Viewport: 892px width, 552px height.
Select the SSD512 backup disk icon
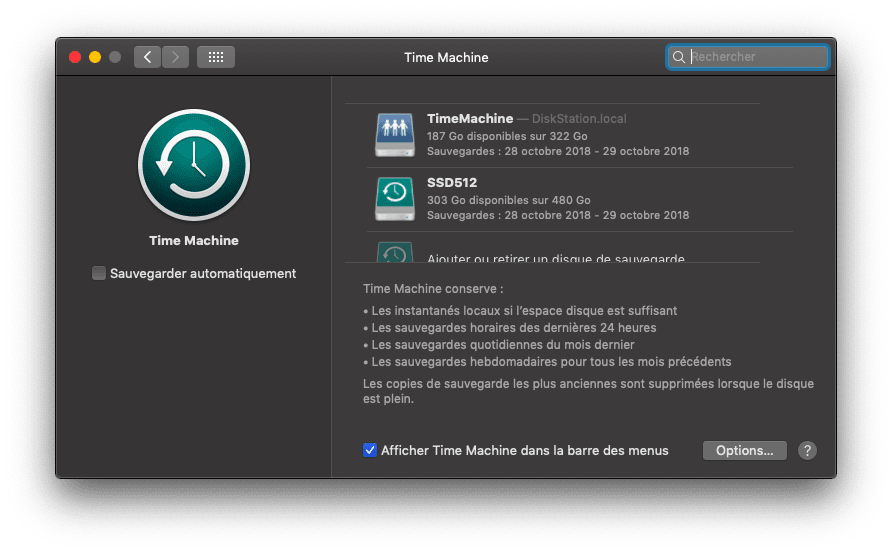(395, 199)
